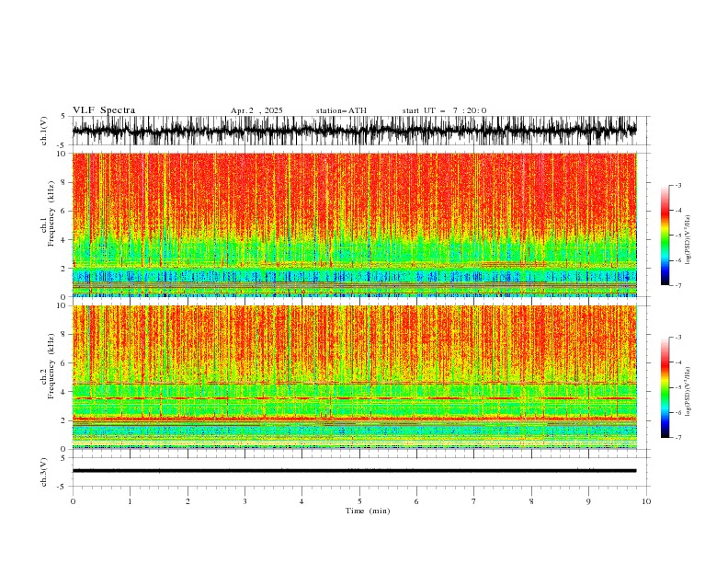
Task: Click the ch.2 spectrogram color bar
Action: point(665,387)
